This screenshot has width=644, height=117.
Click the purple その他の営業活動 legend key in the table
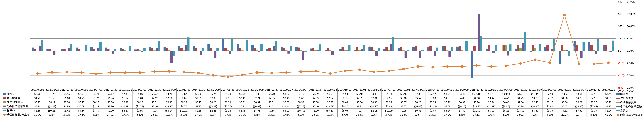tap(4, 107)
